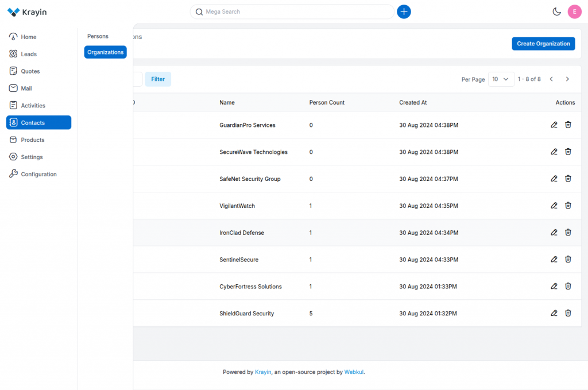Delete the GuardianPro Services organization
The width and height of the screenshot is (588, 390).
[568, 125]
